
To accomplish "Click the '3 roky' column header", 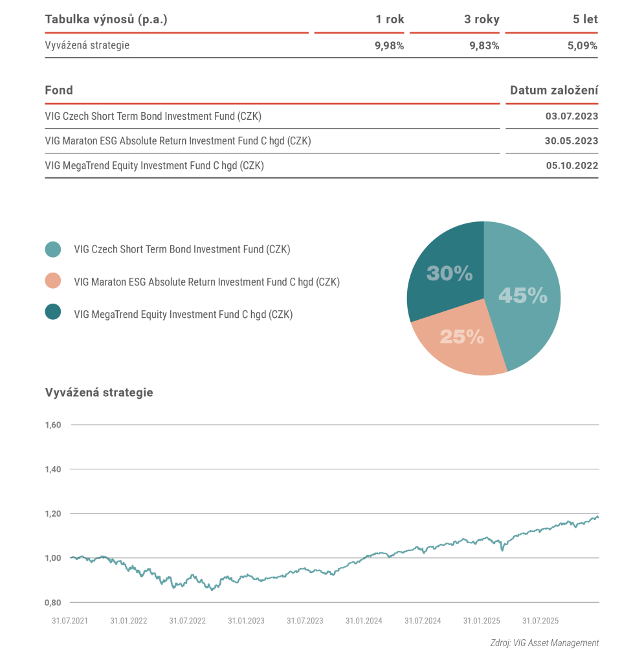I will pyautogui.click(x=482, y=19).
